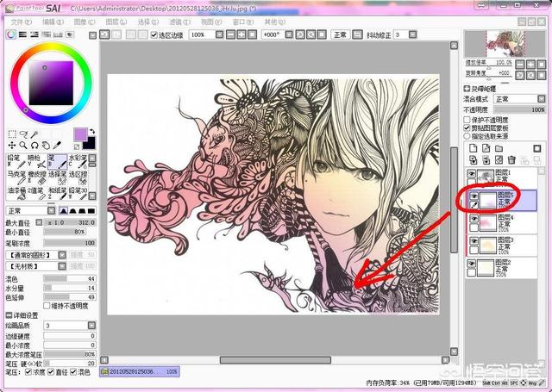Choose the 铅笔 pencil brush
The height and width of the screenshot is (392, 552).
click(x=16, y=162)
